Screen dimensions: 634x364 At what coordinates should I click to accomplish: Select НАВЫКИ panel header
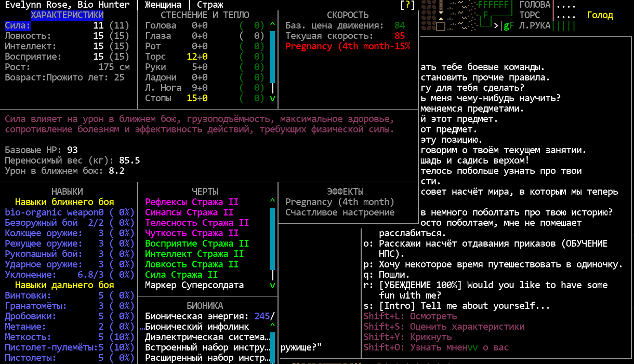[x=67, y=192]
